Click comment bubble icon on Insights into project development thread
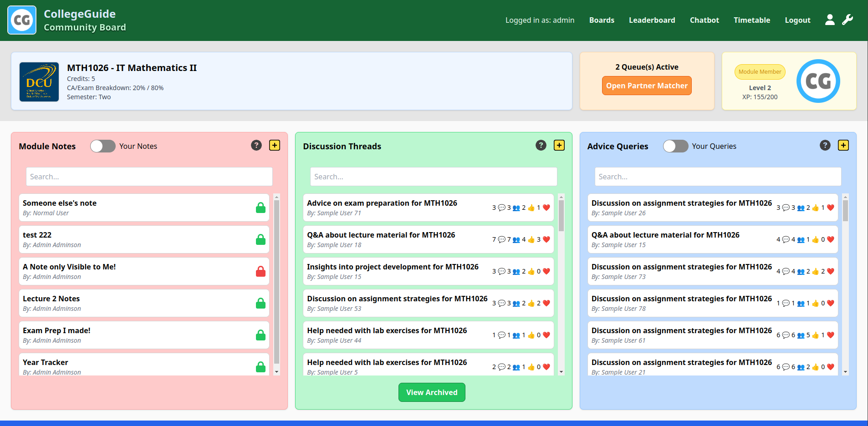Screen dimensions: 868x426 coord(501,271)
